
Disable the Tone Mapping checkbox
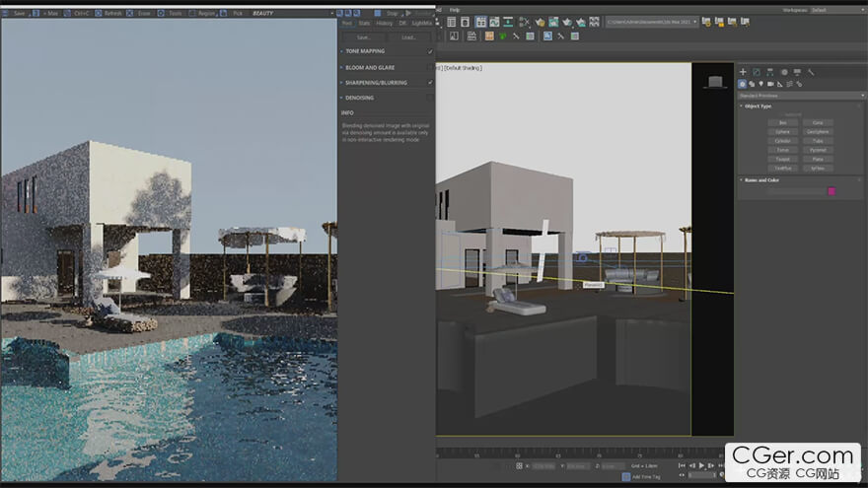430,51
